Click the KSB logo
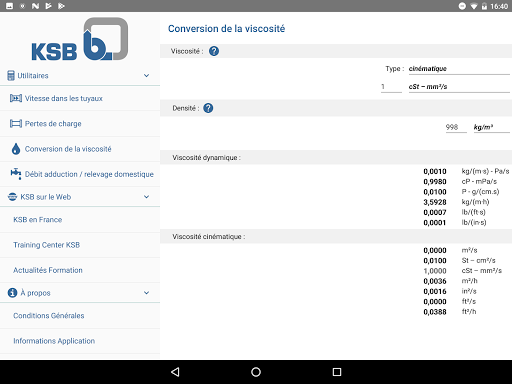The image size is (512, 384). click(80, 39)
